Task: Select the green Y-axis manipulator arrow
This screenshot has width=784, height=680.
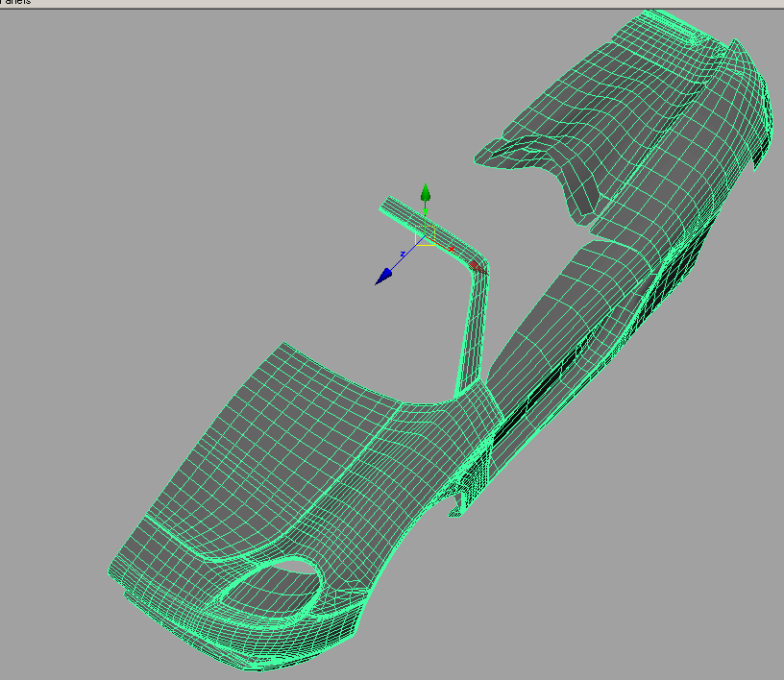Action: tap(426, 192)
